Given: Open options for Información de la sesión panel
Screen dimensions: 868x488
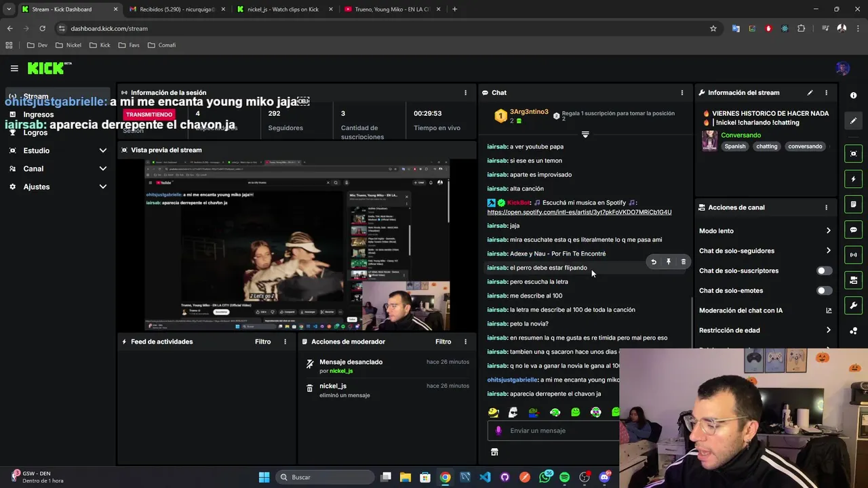Looking at the screenshot, I should pos(465,93).
